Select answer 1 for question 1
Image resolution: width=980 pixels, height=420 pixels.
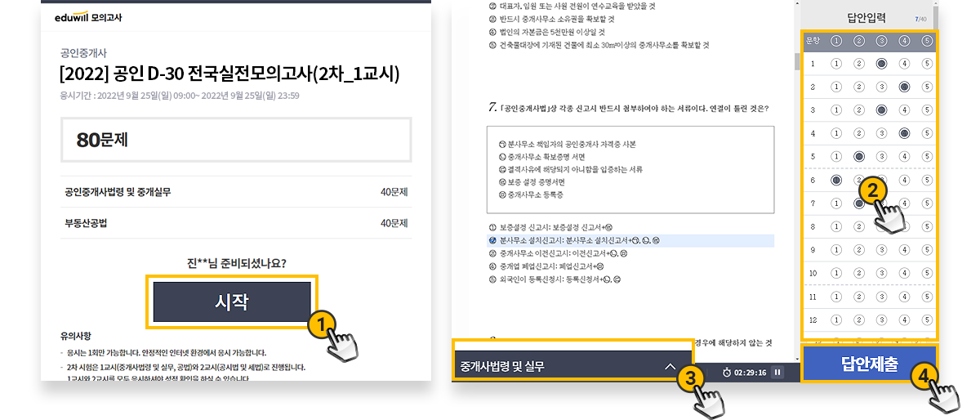pyautogui.click(x=836, y=64)
